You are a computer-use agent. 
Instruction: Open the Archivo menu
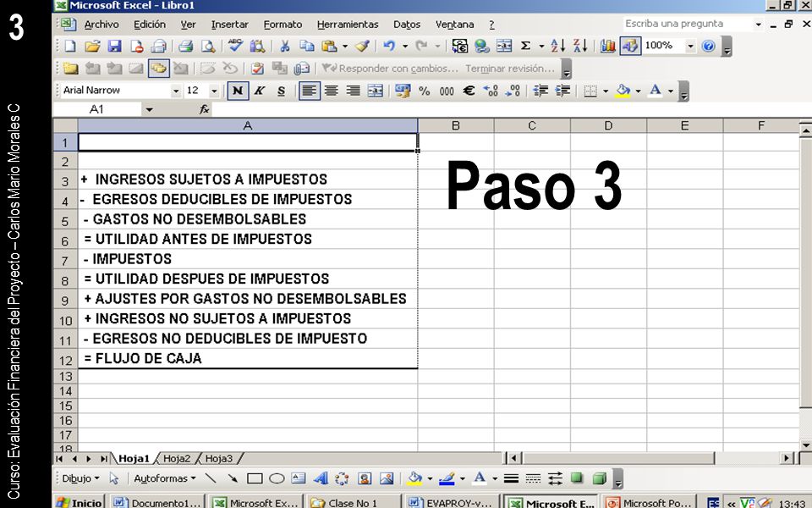pyautogui.click(x=101, y=25)
